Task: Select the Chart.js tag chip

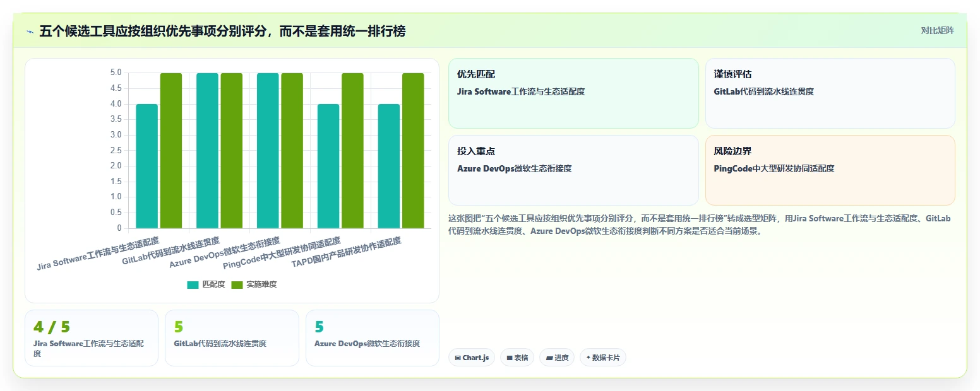Action: pos(472,358)
